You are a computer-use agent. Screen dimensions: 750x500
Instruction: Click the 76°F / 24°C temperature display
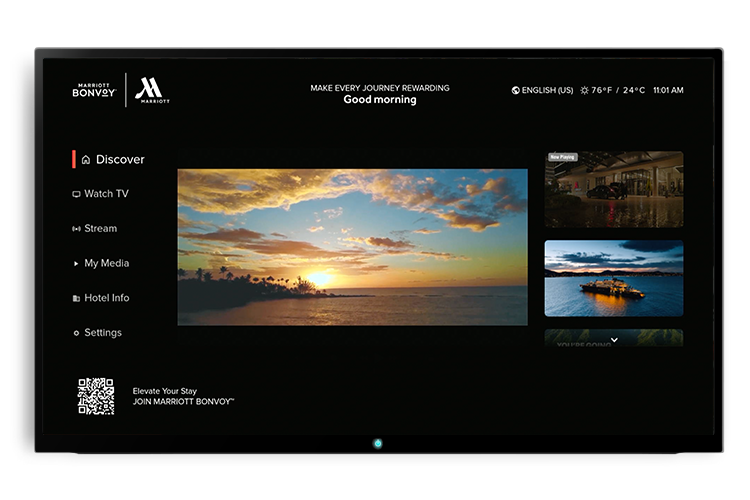(618, 90)
